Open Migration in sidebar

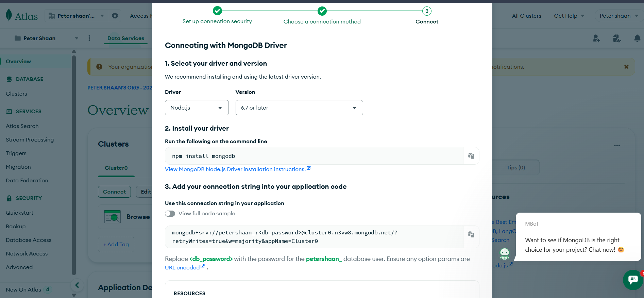[18, 167]
